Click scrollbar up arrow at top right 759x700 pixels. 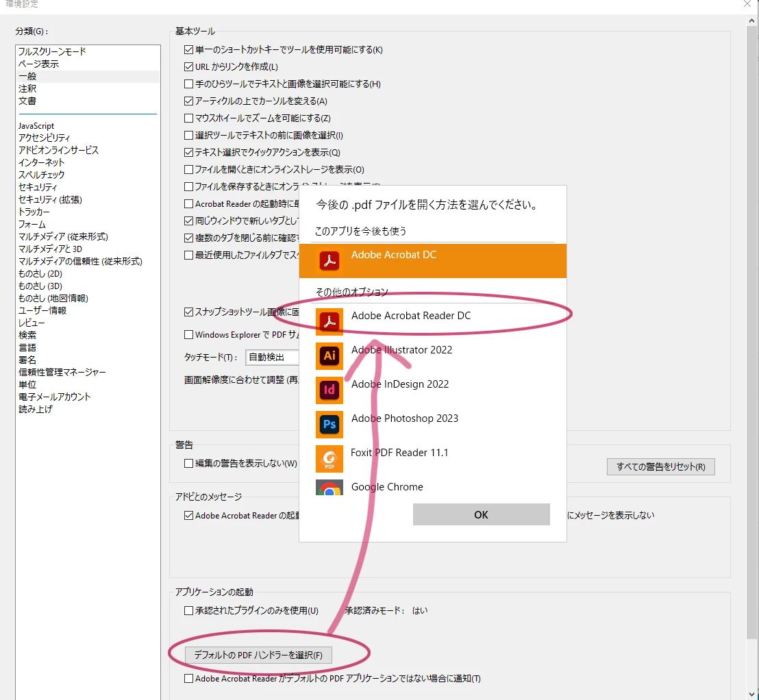click(x=751, y=21)
